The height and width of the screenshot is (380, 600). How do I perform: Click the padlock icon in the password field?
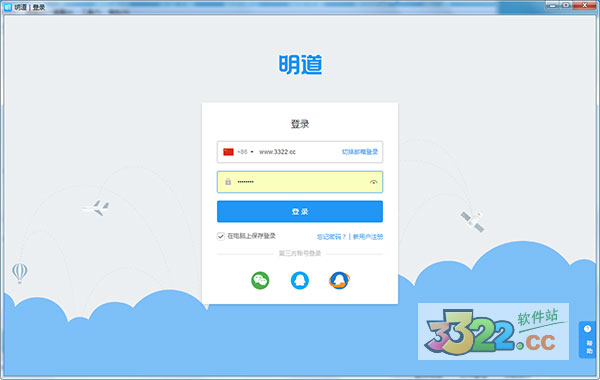coord(228,182)
